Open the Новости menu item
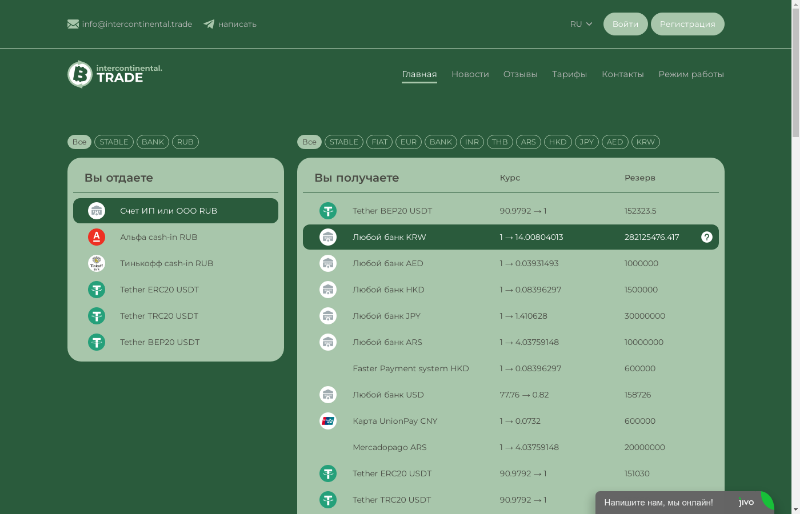Screen dimensions: 800x514 [470, 74]
